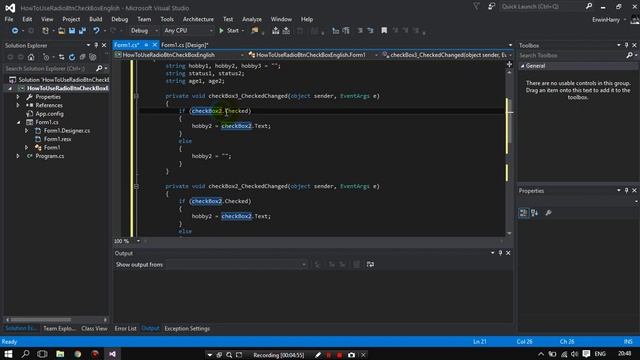Expand the References node
640x360 pixels.
pyautogui.click(x=18, y=105)
